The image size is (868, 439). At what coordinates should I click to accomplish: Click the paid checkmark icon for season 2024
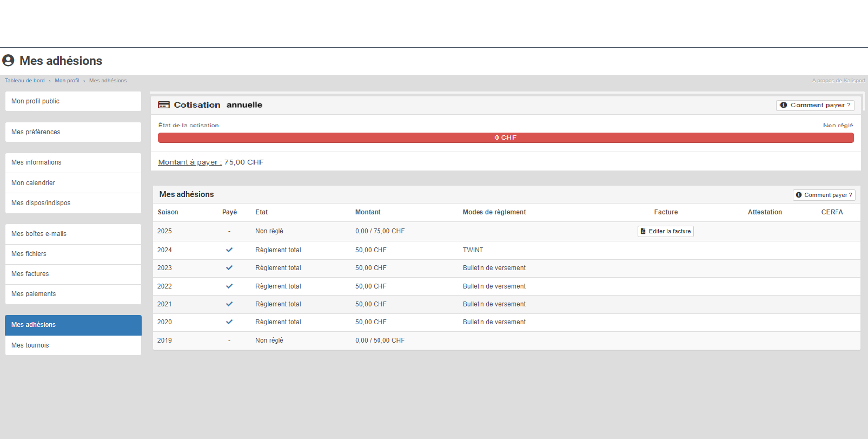[x=229, y=250]
